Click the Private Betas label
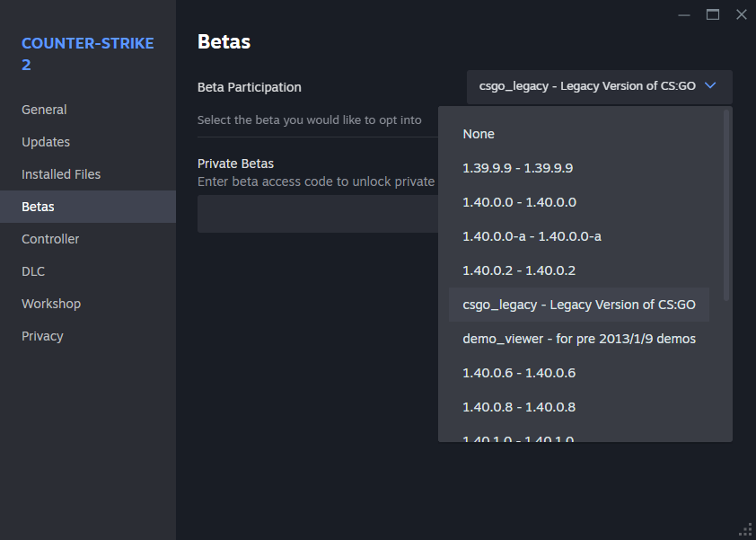Screen dimensions: 756x540 click(x=236, y=164)
